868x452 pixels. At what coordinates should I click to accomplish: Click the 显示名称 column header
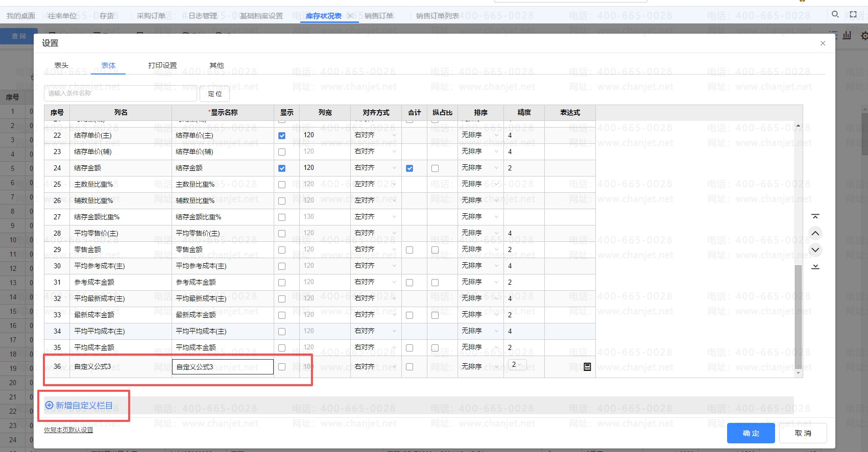click(223, 113)
